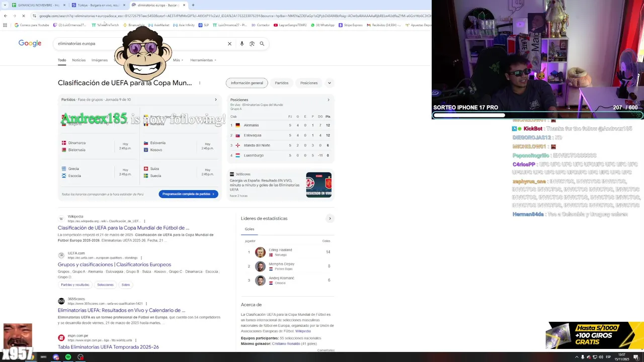Click Partidos y resultados sitelink chip
Image resolution: width=644 pixels, height=362 pixels.
click(x=75, y=285)
